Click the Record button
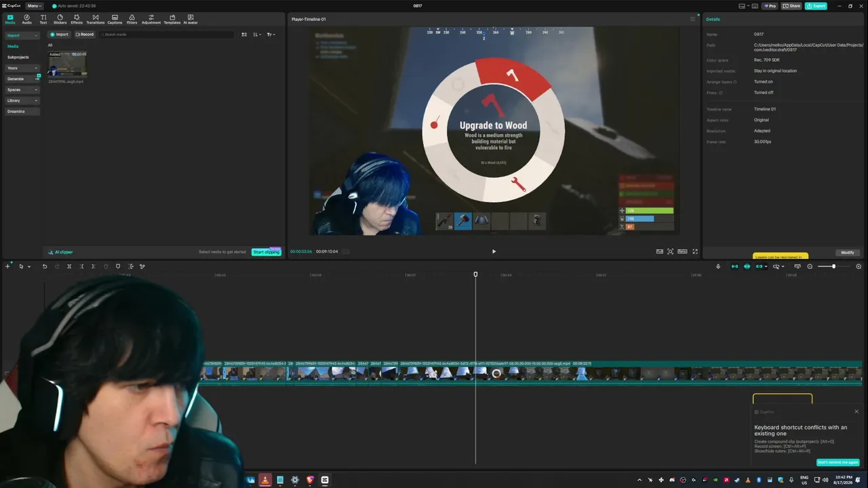Image resolution: width=868 pixels, height=488 pixels. tap(85, 35)
